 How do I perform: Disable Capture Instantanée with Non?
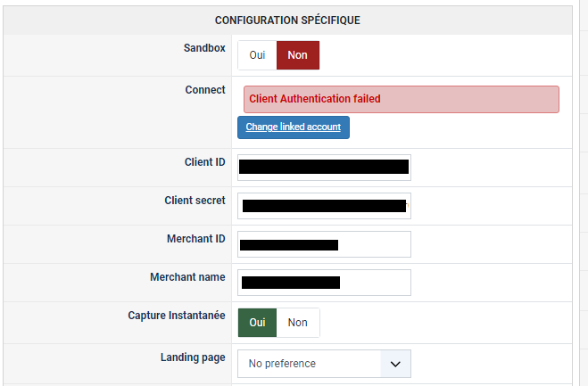[298, 323]
